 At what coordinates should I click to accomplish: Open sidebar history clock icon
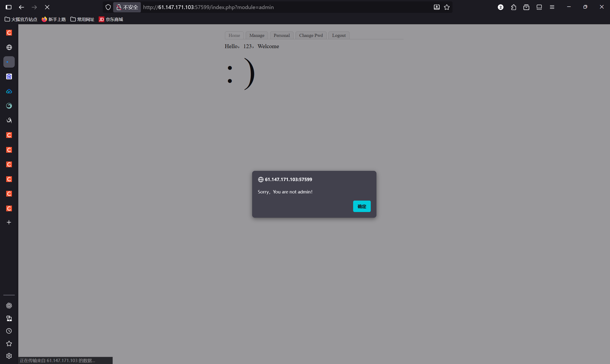[x=9, y=331]
